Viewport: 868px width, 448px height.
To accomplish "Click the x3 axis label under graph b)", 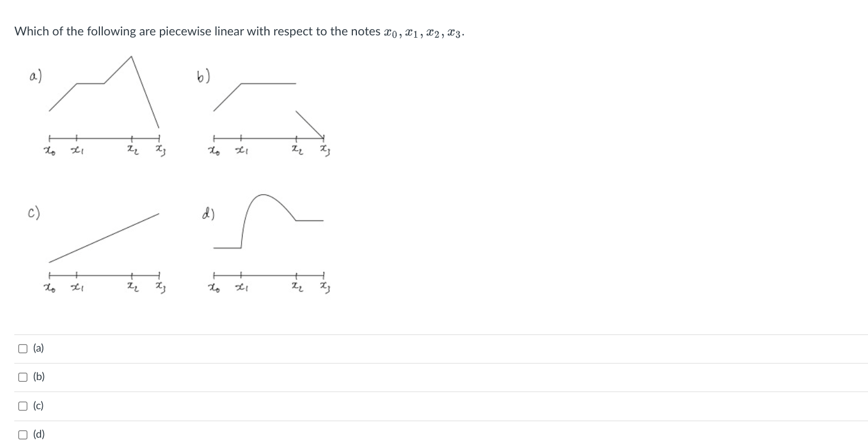I will pos(325,150).
